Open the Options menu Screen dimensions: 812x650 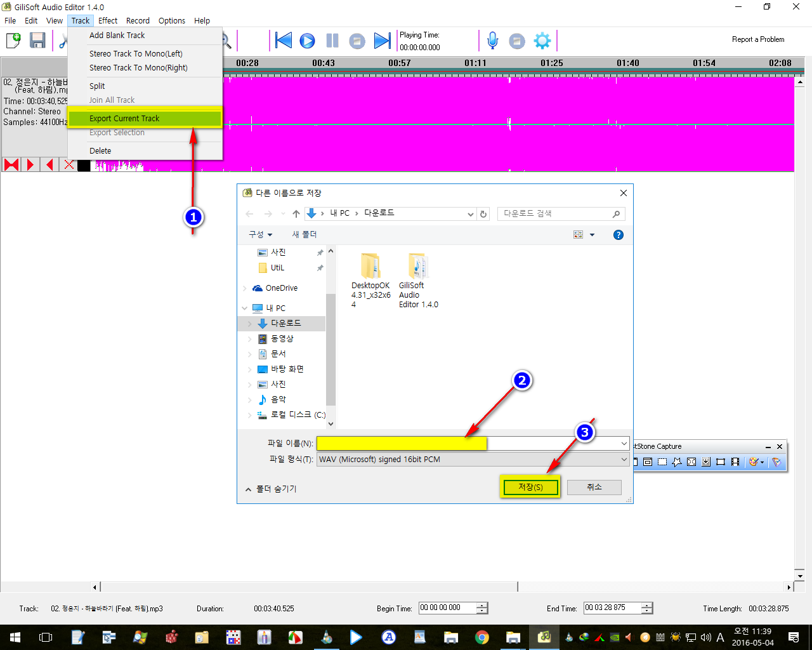coord(172,20)
